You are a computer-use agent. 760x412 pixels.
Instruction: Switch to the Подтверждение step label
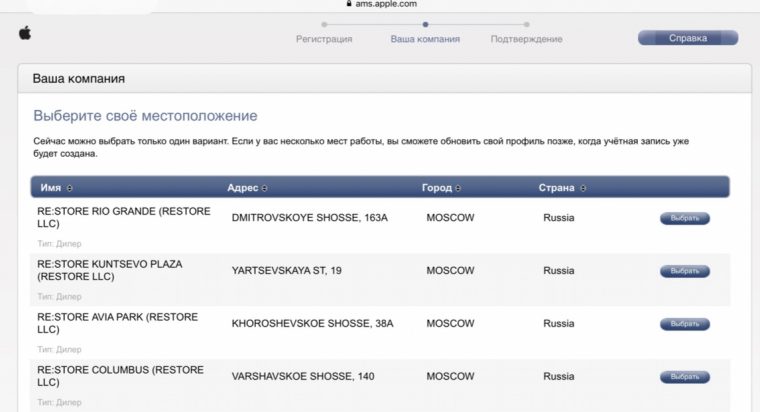click(526, 39)
